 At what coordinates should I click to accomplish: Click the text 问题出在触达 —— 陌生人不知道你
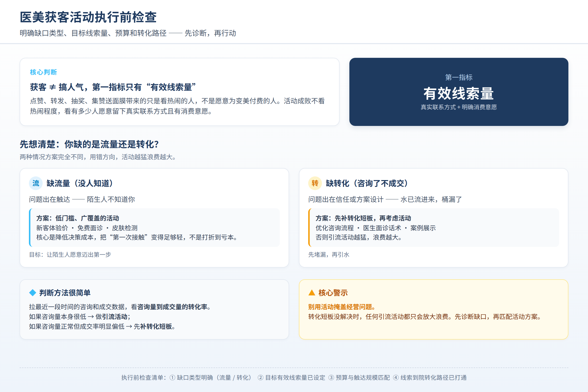82,199
